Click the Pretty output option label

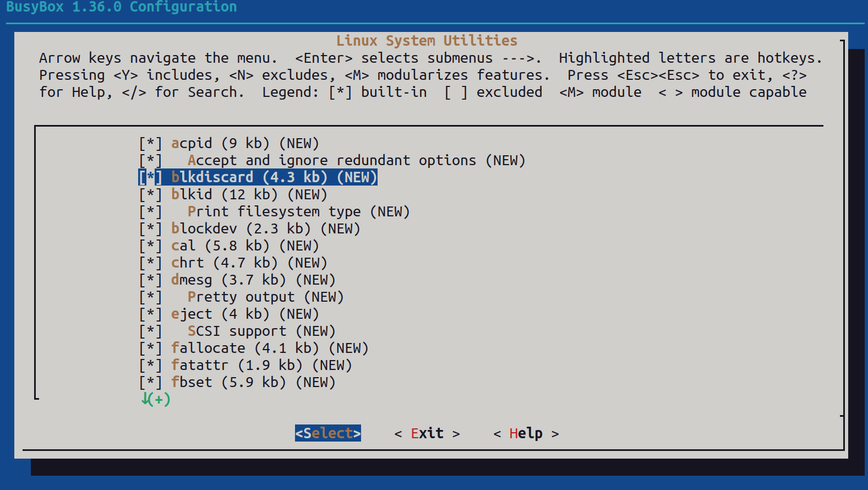pyautogui.click(x=266, y=297)
